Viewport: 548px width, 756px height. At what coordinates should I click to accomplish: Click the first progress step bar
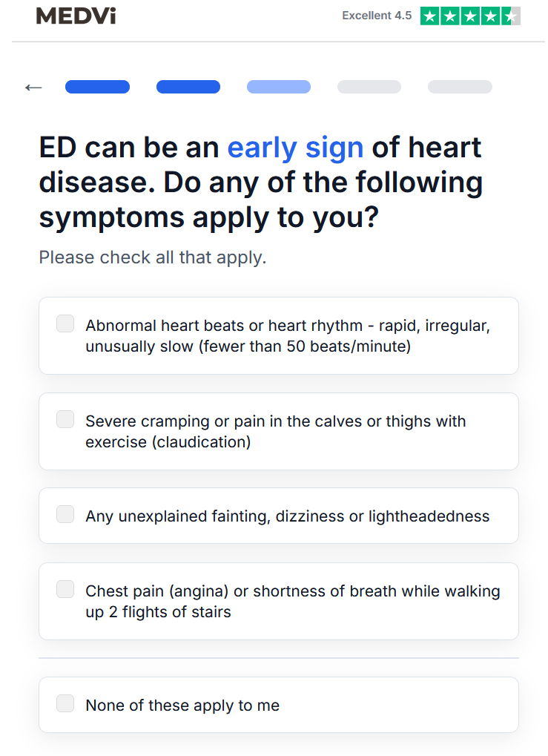(97, 87)
